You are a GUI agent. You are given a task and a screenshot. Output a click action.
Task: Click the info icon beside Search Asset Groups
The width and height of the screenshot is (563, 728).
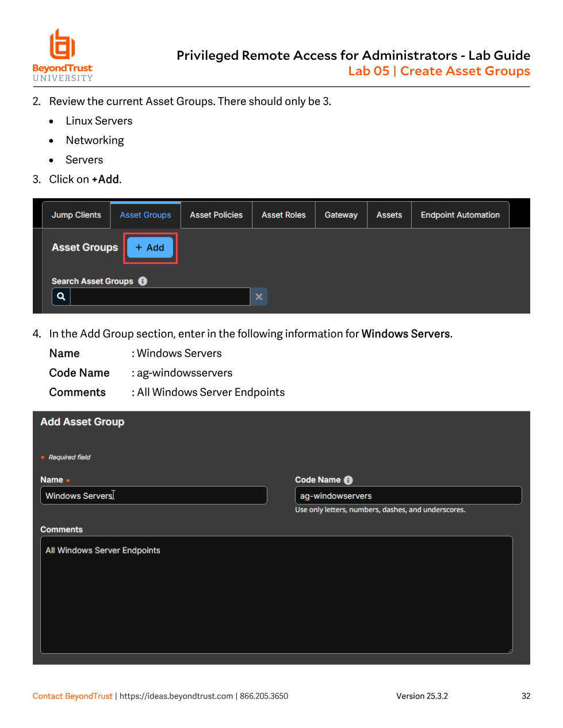(x=143, y=281)
